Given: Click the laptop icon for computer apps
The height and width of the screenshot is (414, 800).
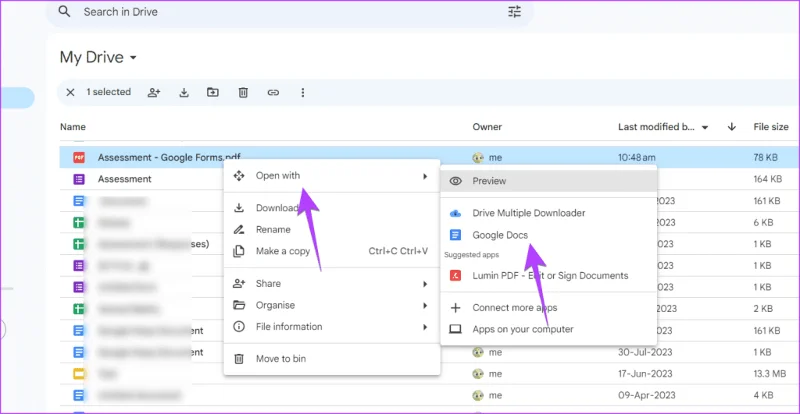Looking at the screenshot, I should tap(456, 329).
